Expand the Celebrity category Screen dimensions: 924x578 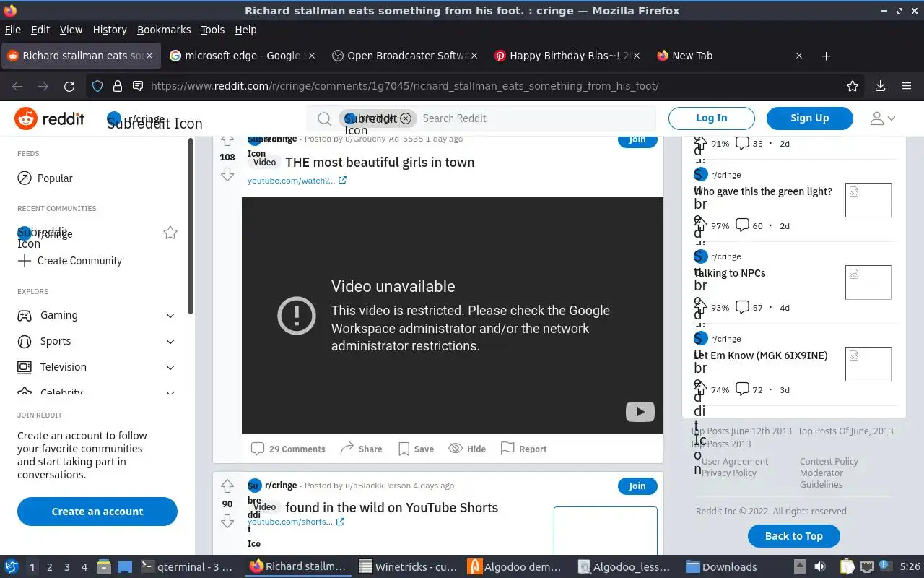click(170, 393)
